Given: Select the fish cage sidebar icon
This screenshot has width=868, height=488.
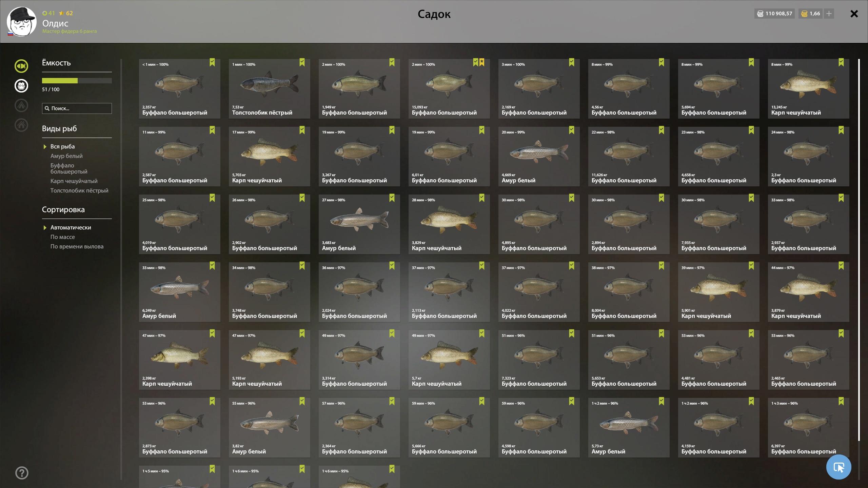Looking at the screenshot, I should 21,86.
